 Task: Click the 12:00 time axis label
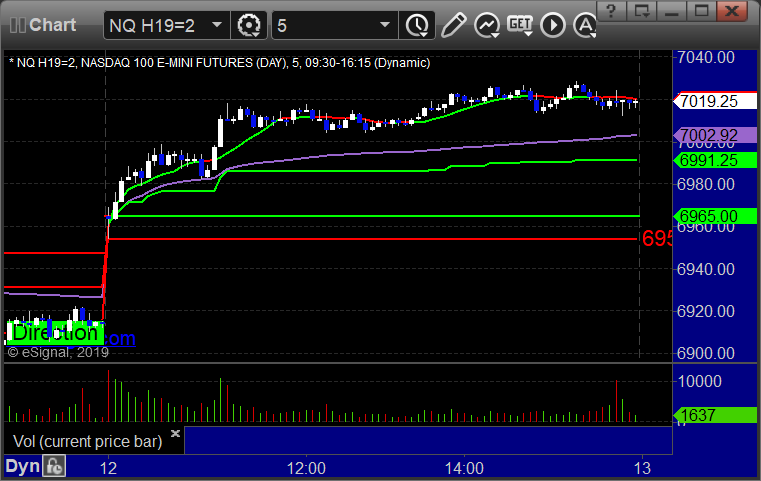tap(306, 468)
